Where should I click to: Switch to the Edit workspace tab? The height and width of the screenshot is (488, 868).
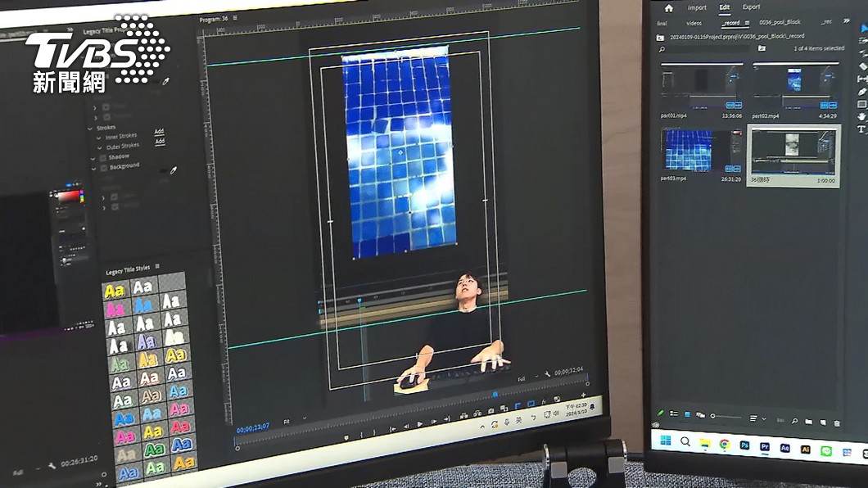[725, 7]
